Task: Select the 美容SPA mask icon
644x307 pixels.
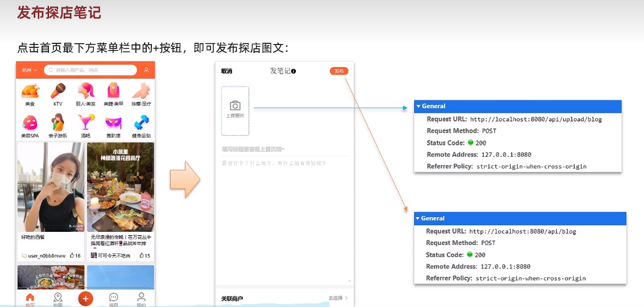Action: (30, 122)
